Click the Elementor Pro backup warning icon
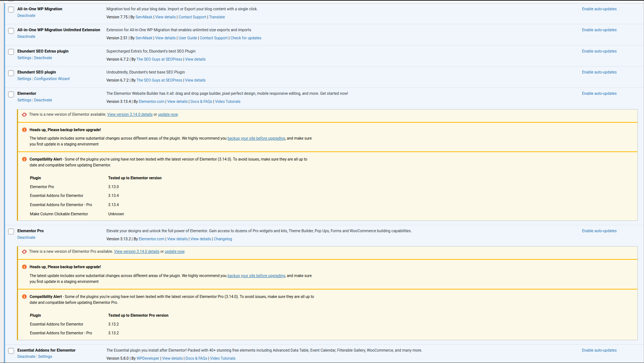This screenshot has height=363, width=644. [24, 267]
